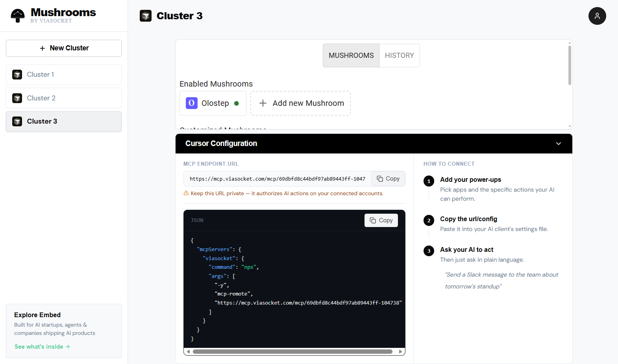This screenshot has width=618, height=364.
Task: Click the cube icon beside Cluster 1
Action: click(17, 75)
